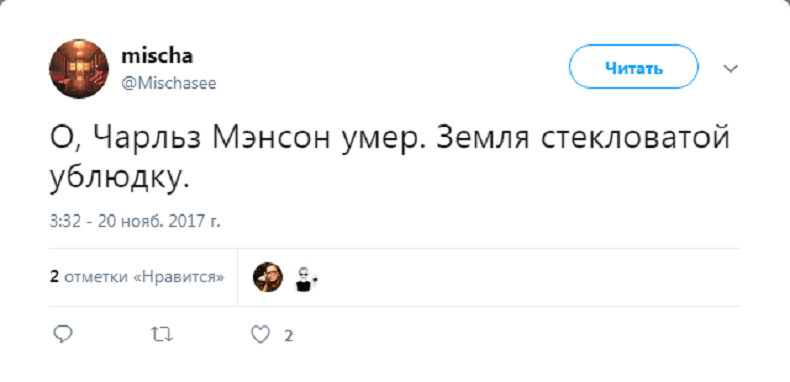
Task: Click the word стекловатой in the tweet
Action: (x=635, y=139)
